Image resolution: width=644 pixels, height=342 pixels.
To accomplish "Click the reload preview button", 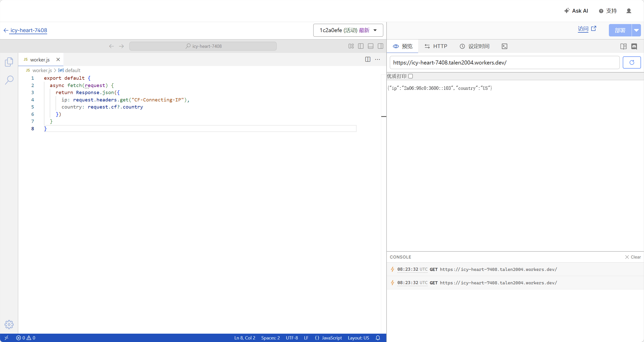I will tap(632, 62).
